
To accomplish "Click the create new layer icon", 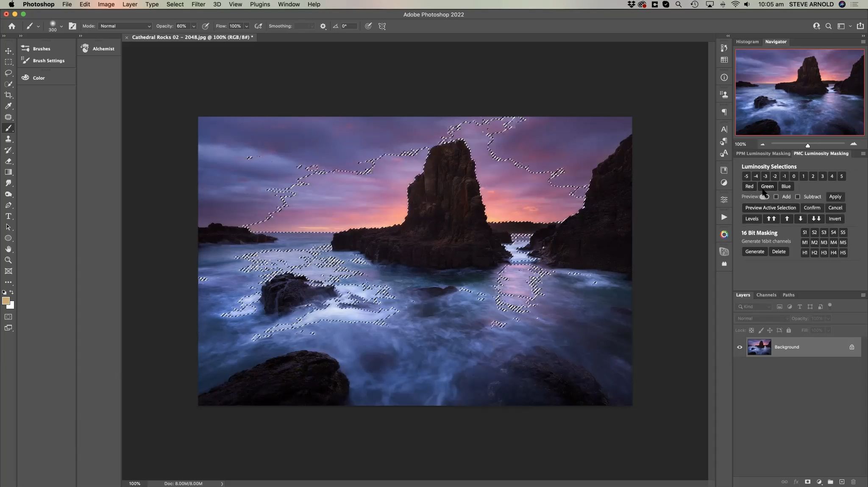I will [x=842, y=482].
